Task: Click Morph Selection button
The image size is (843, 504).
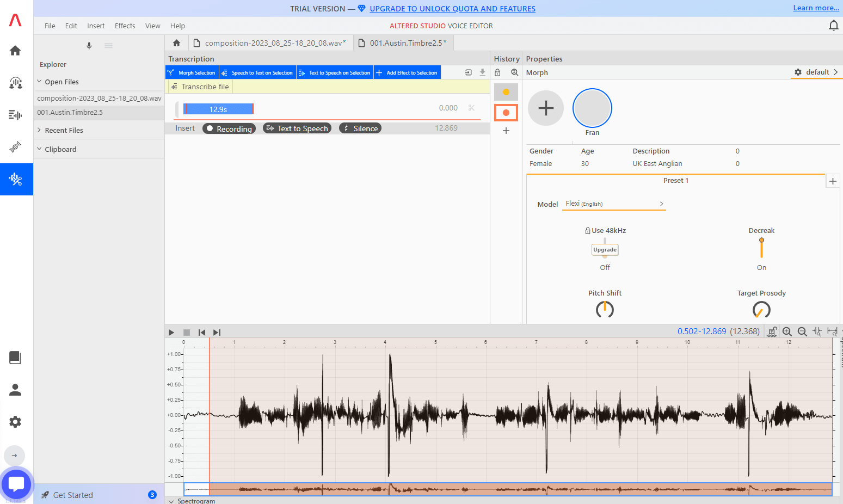Action: (x=192, y=72)
